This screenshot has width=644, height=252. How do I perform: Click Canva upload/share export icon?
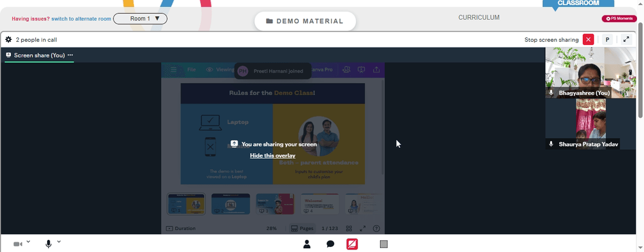pos(376,69)
